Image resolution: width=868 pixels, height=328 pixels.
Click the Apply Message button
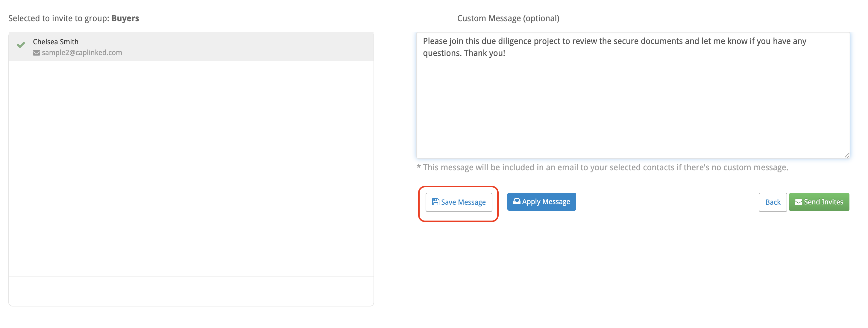541,202
